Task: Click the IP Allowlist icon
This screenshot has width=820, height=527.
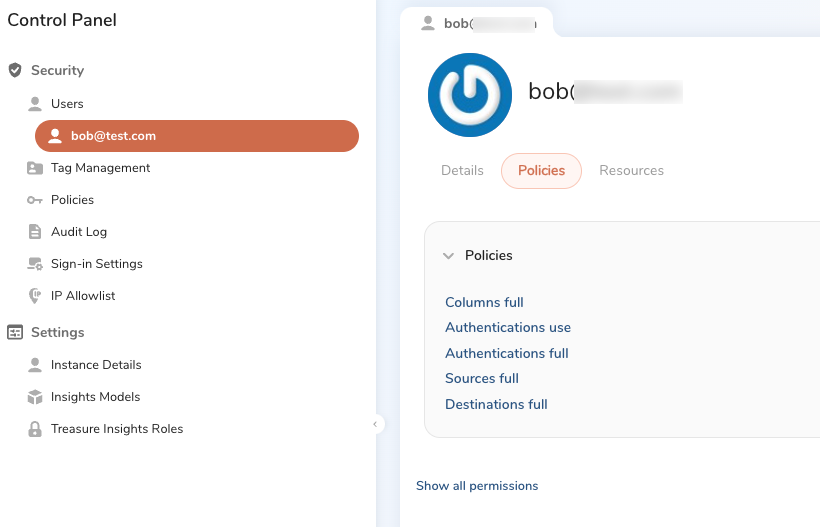Action: [35, 296]
